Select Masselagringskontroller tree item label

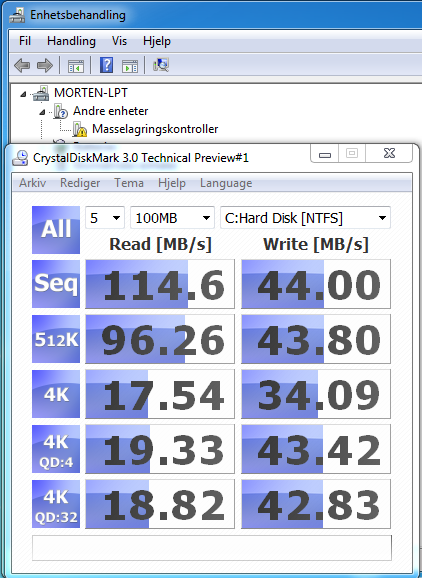[x=155, y=129]
